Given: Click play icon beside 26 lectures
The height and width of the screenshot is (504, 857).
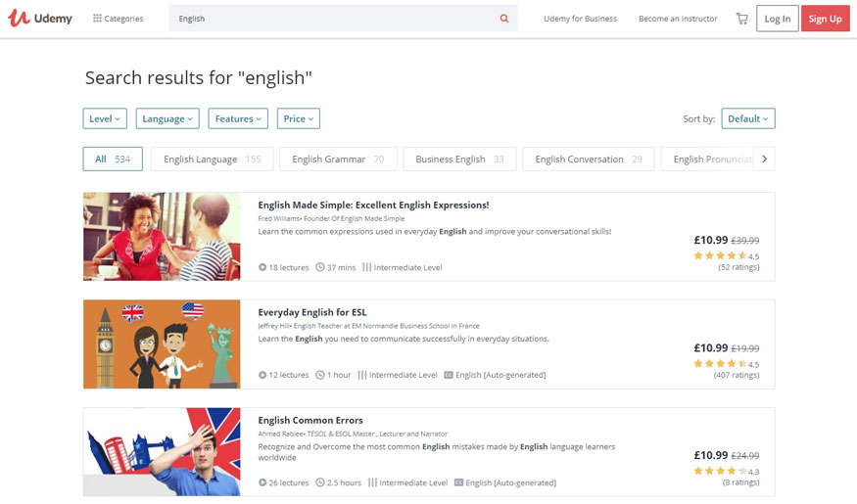Looking at the screenshot, I should 262,482.
